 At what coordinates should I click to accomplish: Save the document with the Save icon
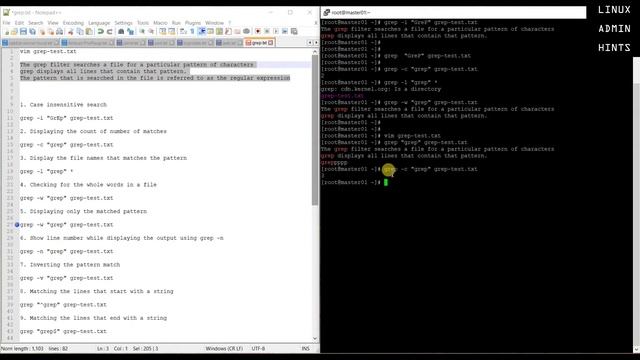[x=23, y=31]
